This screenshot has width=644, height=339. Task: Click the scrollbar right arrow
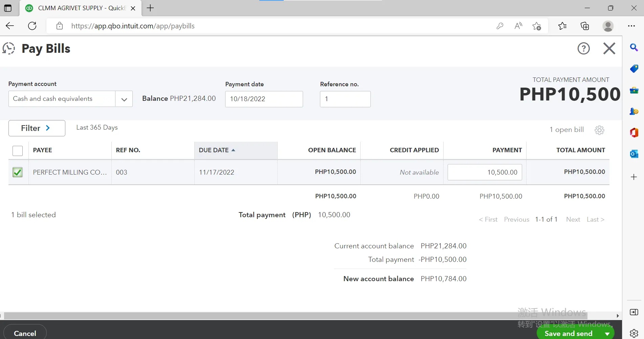(x=618, y=316)
